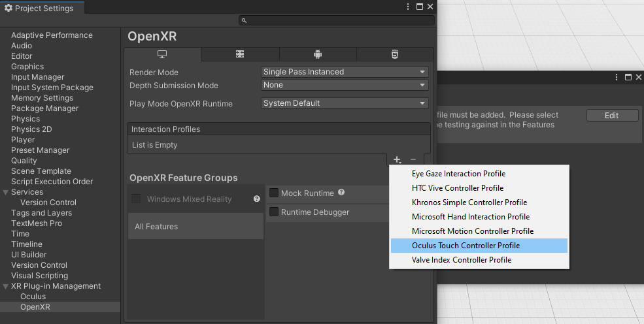This screenshot has height=324, width=644.
Task: Open Audio settings
Action: (22, 46)
